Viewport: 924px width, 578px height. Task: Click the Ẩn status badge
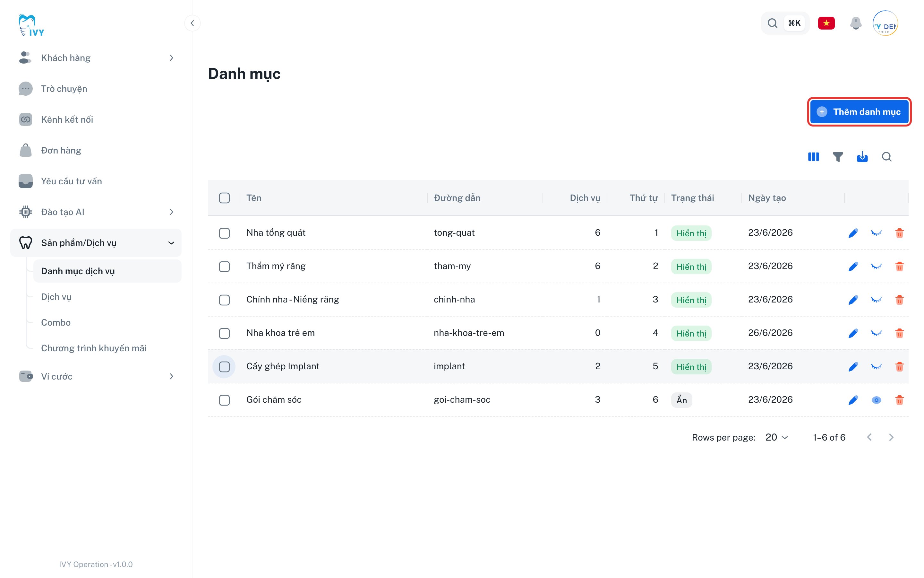click(x=681, y=400)
